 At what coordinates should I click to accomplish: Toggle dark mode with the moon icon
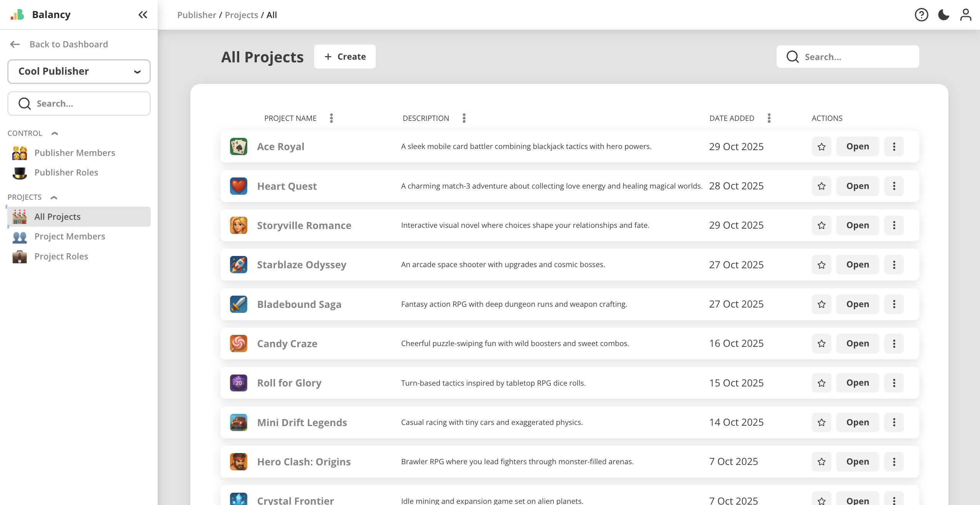pyautogui.click(x=943, y=15)
